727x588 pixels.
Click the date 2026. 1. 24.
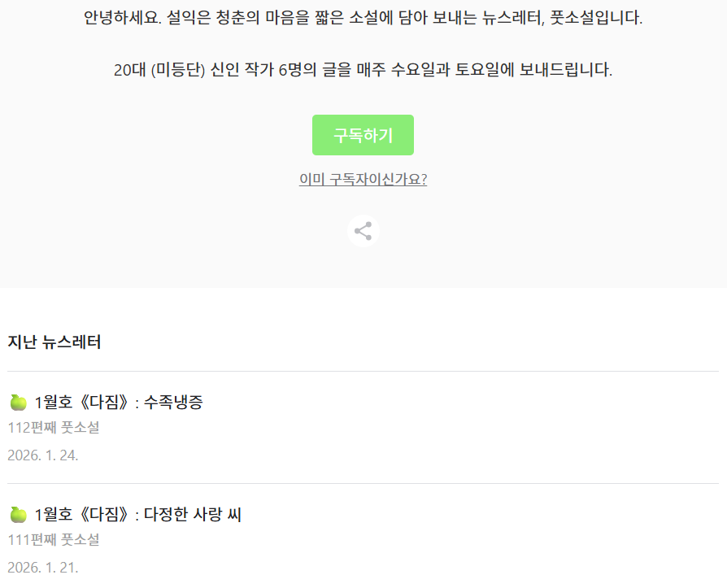tap(42, 455)
